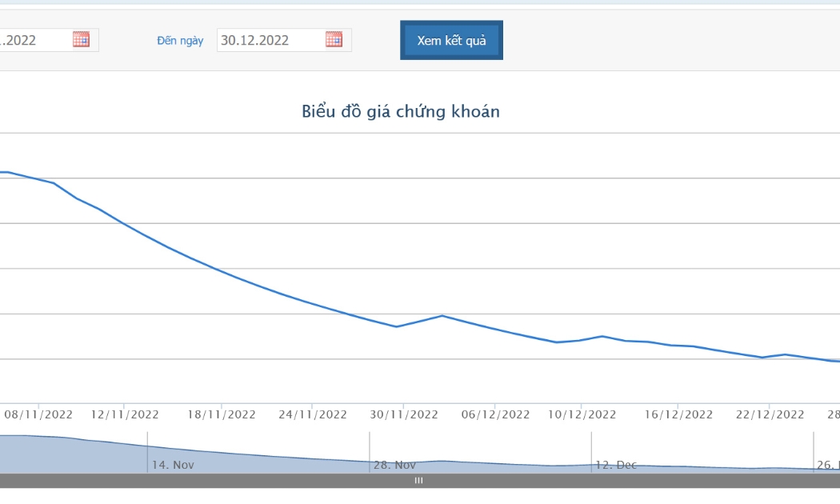Select the 10/12/2022 axis label
Image resolution: width=840 pixels, height=504 pixels.
[x=582, y=414]
